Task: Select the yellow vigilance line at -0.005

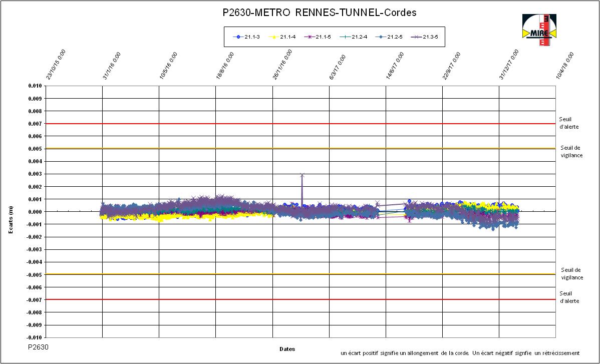Action: [x=301, y=274]
